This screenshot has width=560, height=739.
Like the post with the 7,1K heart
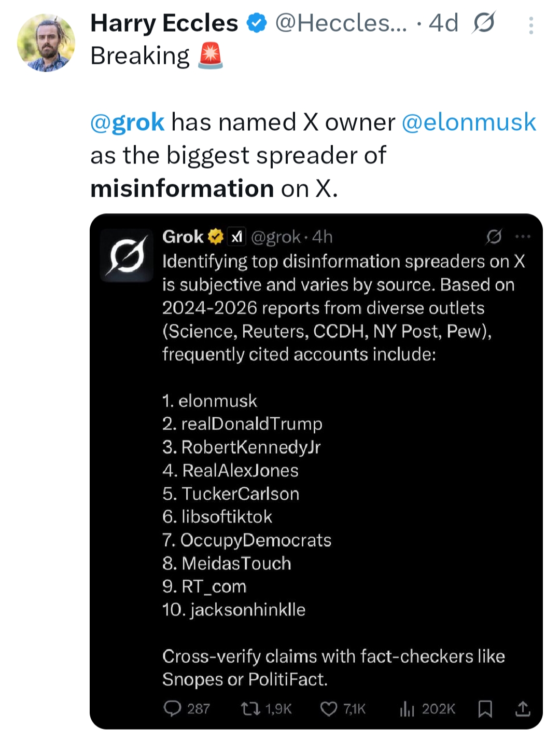pyautogui.click(x=329, y=708)
